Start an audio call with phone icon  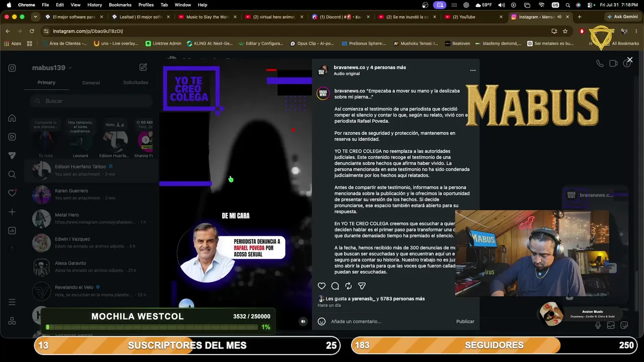point(600,64)
